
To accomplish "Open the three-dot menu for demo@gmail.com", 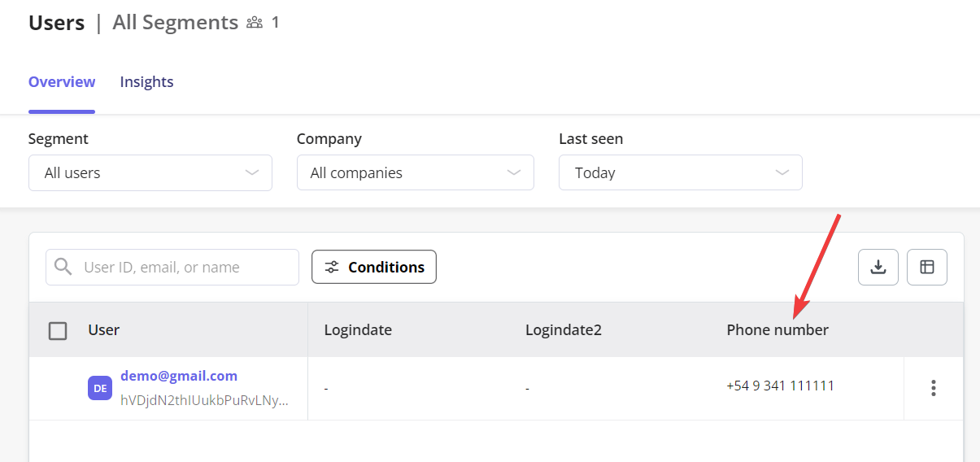I will click(934, 388).
